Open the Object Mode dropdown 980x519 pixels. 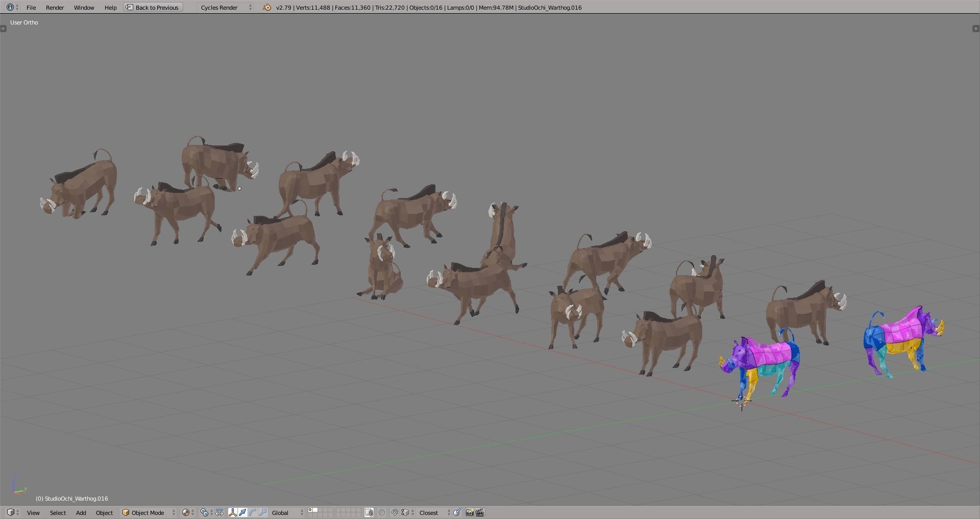click(x=149, y=513)
